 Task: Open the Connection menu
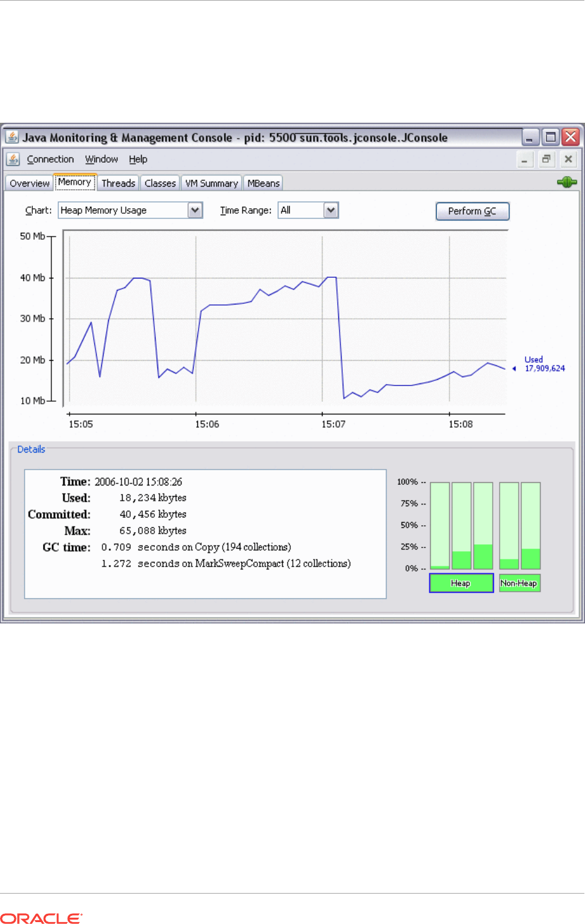tap(51, 159)
